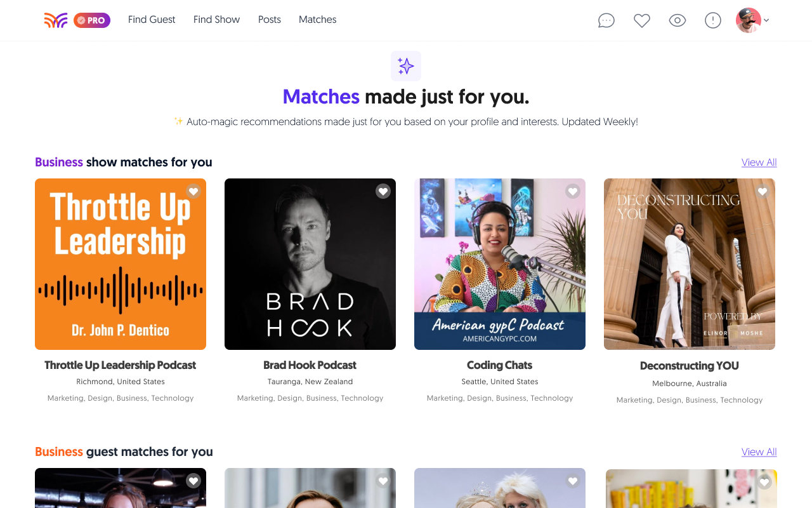Open the Coding Chats show title

pyautogui.click(x=500, y=365)
